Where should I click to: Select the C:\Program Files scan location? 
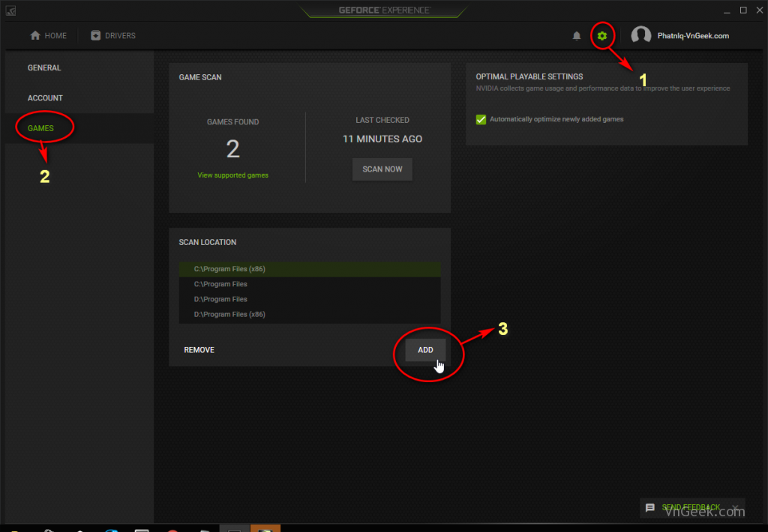click(310, 284)
